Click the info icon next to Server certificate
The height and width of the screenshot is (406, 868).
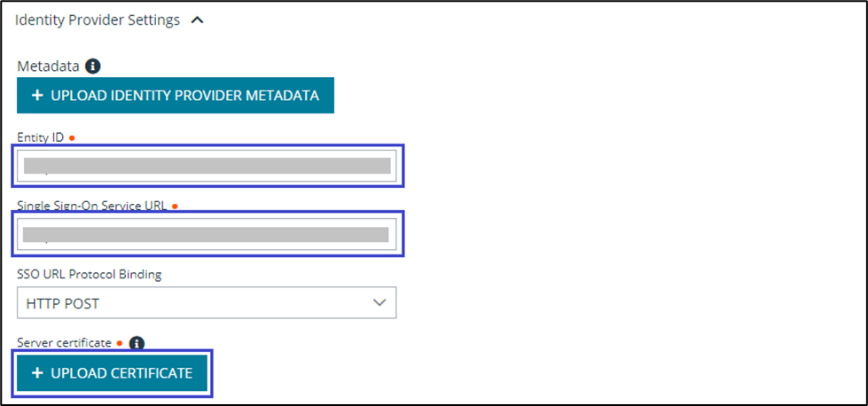coord(137,343)
